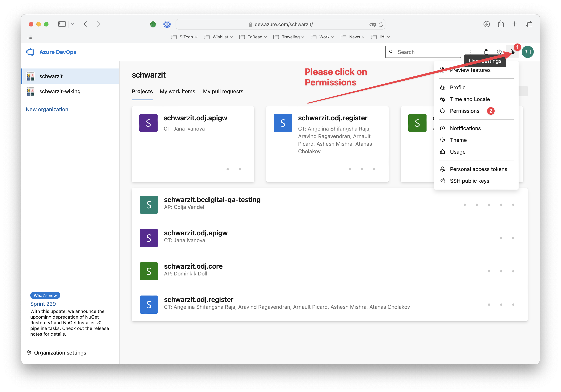The width and height of the screenshot is (561, 392).
Task: Open Safari downloads icon
Action: pos(487,24)
